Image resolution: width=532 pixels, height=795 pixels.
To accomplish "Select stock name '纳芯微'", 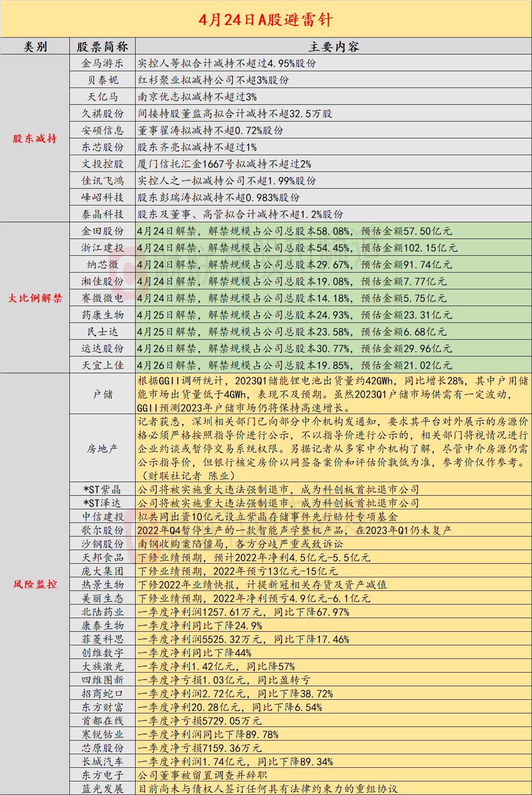I will 102,264.
